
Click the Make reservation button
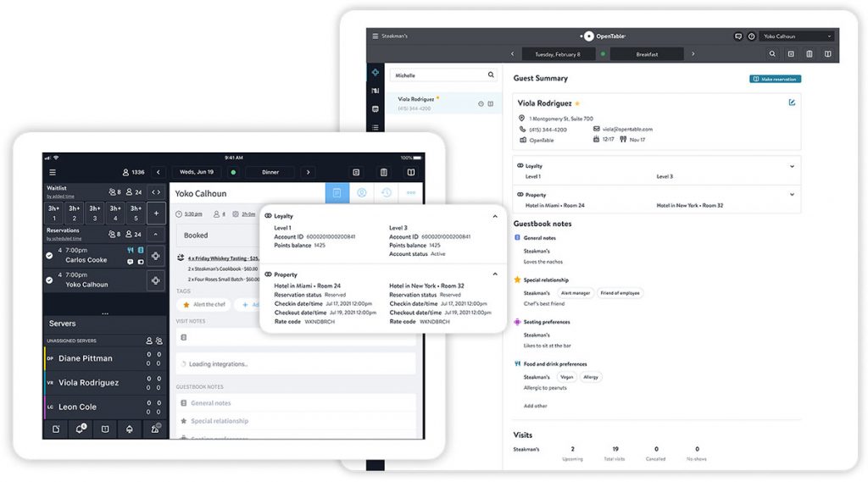(x=775, y=79)
